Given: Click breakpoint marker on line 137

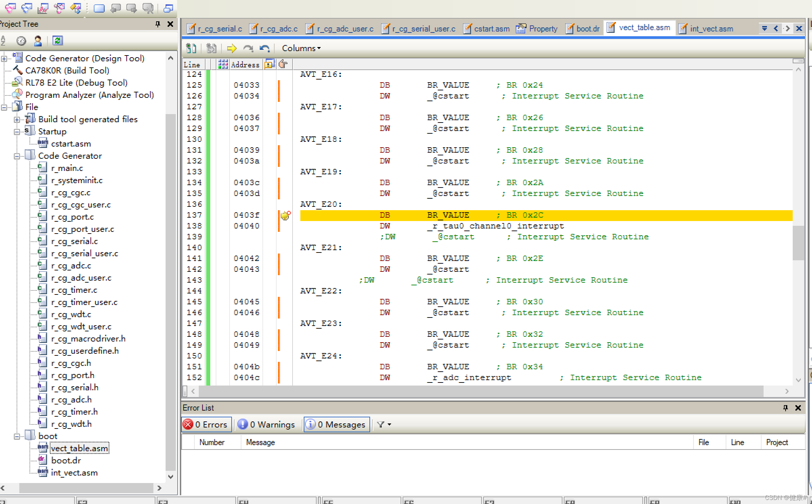Looking at the screenshot, I should tap(285, 215).
